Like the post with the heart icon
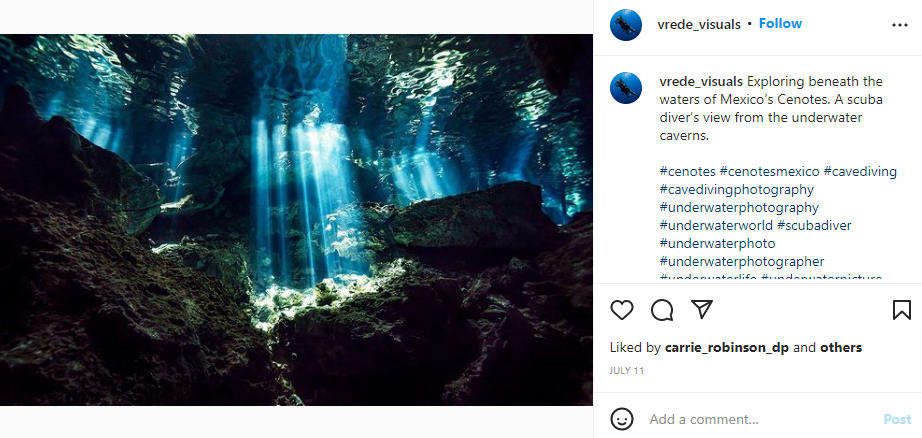The image size is (922, 438). (622, 310)
